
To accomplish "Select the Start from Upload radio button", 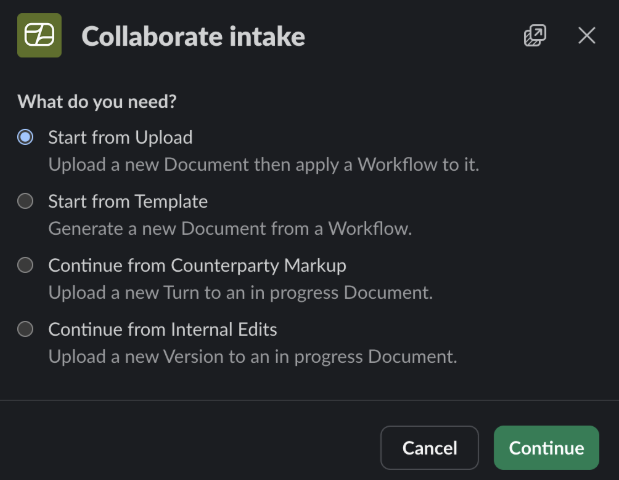I will click(25, 137).
